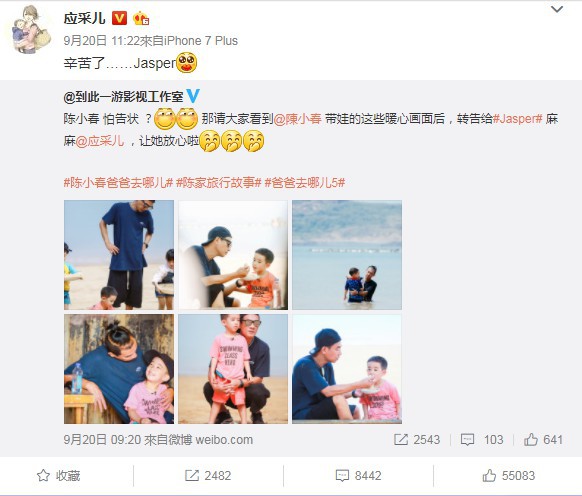This screenshot has width=582, height=496.
Task: Repost the original post showing 2543
Action: click(416, 440)
